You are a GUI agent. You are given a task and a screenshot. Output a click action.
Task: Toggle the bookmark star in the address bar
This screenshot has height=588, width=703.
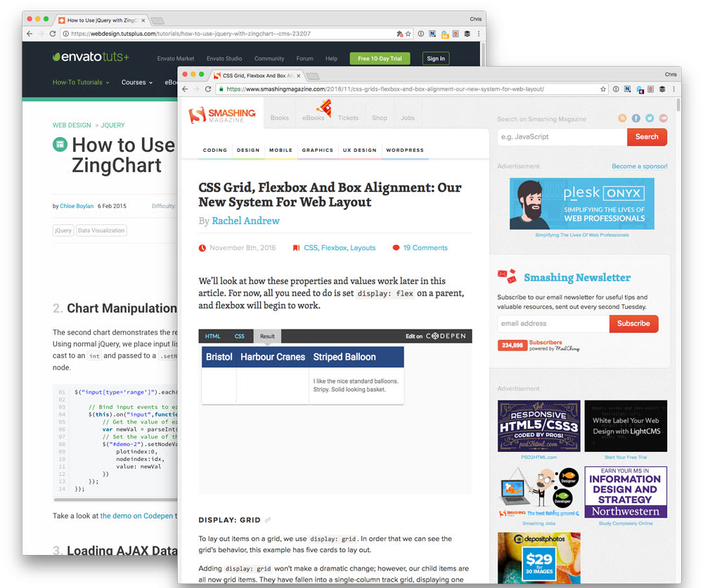coord(602,89)
